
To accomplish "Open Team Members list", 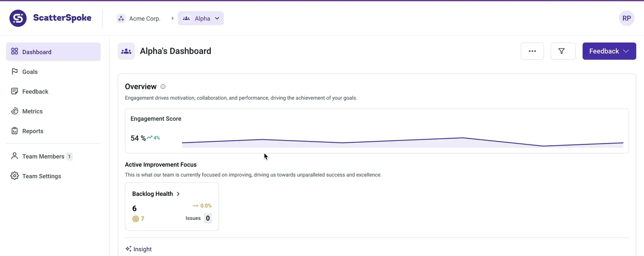I will pos(43,156).
